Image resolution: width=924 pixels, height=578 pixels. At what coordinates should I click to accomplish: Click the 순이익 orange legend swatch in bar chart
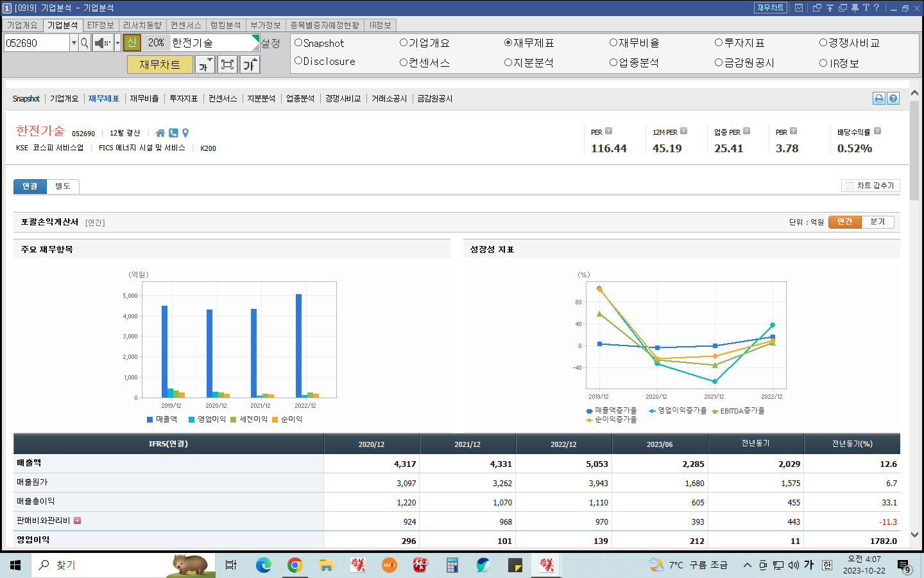click(275, 419)
